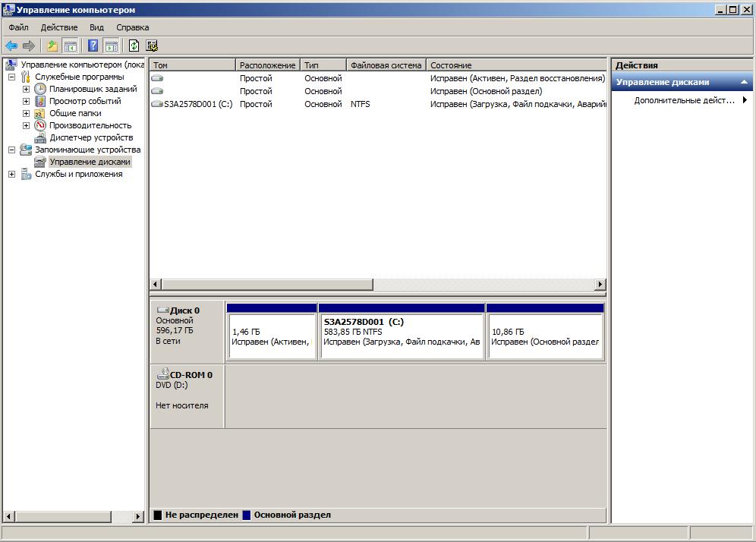
Task: Click the volume list scroll left arrow
Action: point(156,285)
